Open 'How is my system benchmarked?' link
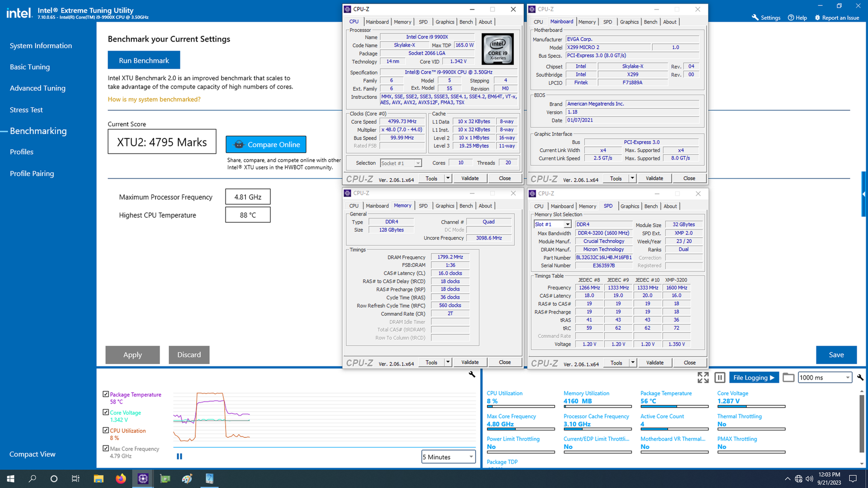Image resolution: width=868 pixels, height=488 pixels. click(154, 99)
